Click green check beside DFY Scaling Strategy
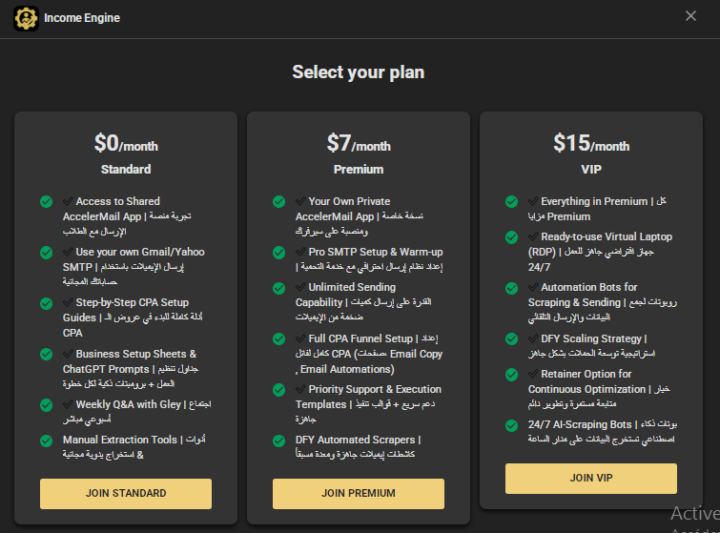This screenshot has height=533, width=720. pos(512,339)
